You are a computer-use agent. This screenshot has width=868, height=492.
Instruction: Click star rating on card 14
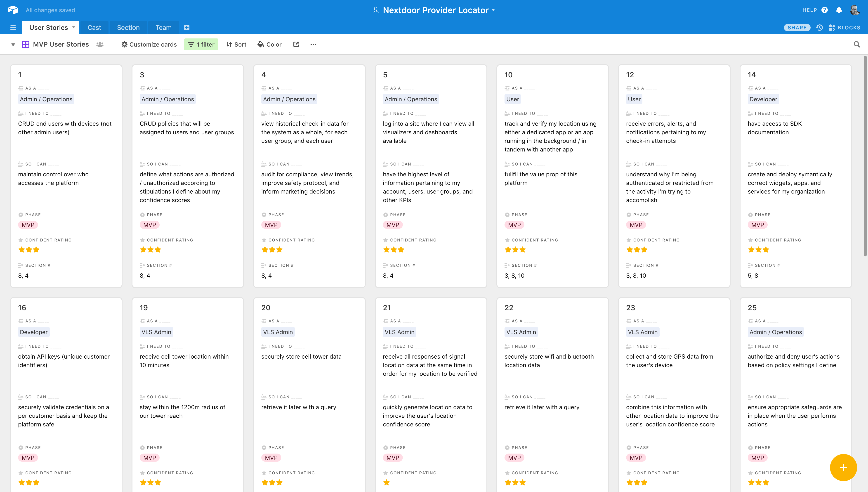tap(758, 250)
